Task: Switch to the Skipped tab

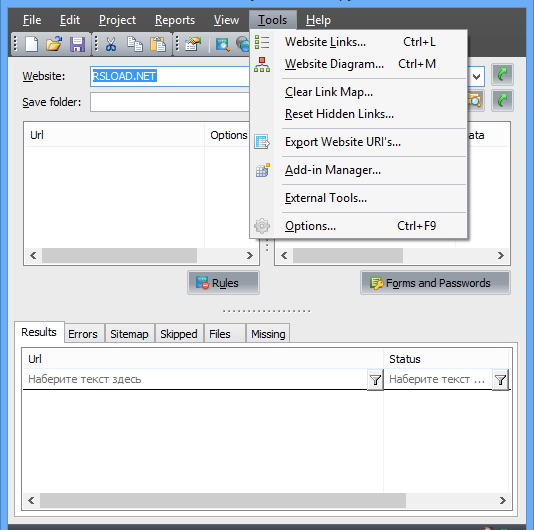Action: tap(179, 334)
